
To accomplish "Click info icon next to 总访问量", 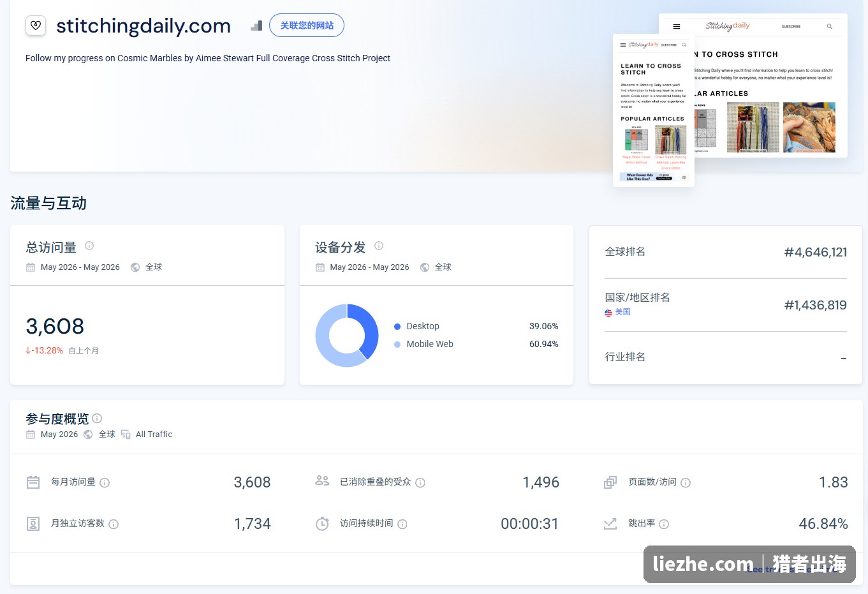I will pyautogui.click(x=89, y=246).
